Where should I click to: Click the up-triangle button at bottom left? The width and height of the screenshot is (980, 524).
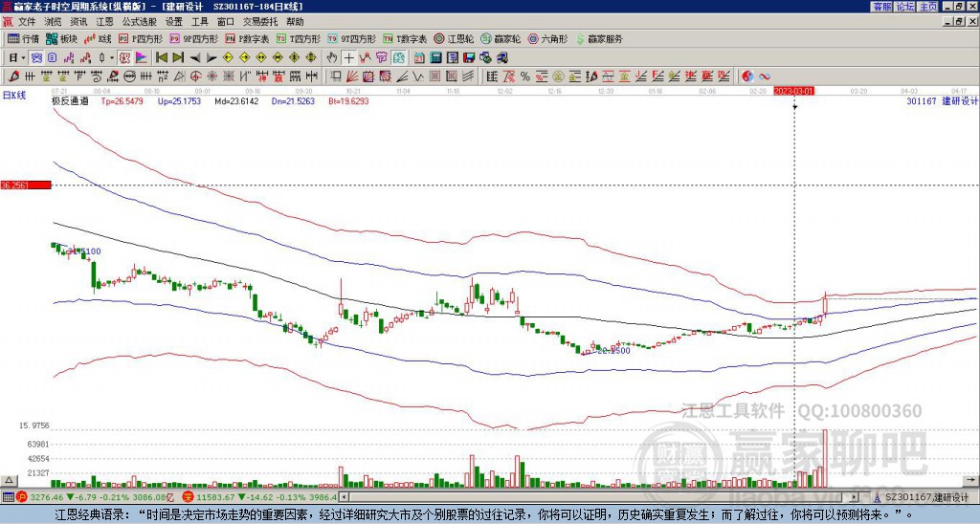[x=8, y=480]
